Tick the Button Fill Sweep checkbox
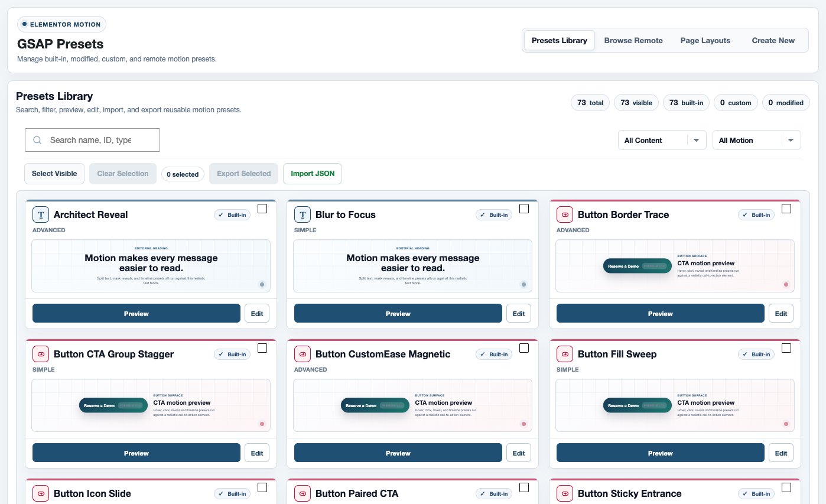This screenshot has height=504, width=826. (786, 348)
